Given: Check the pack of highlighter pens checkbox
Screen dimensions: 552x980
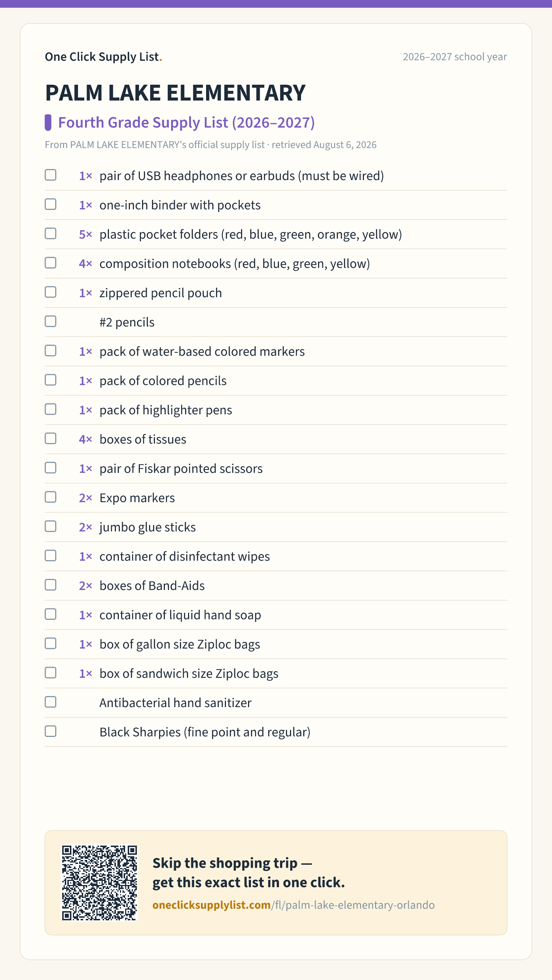Looking at the screenshot, I should (50, 410).
